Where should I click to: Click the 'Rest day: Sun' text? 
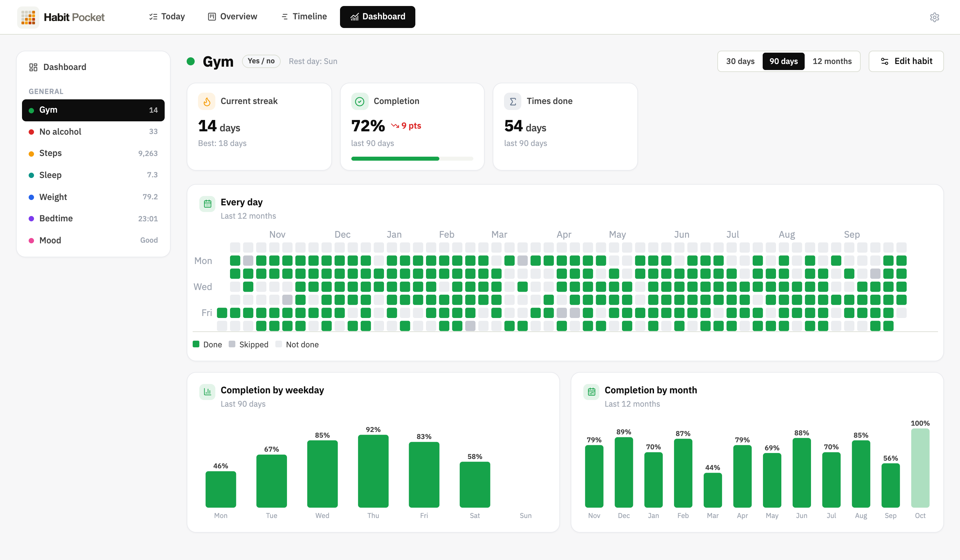313,61
